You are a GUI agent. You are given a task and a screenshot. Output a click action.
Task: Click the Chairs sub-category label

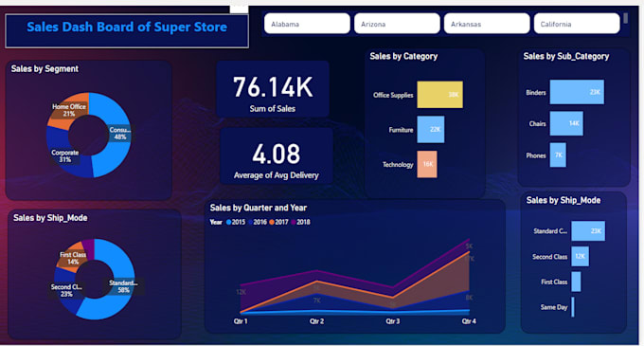(x=537, y=123)
